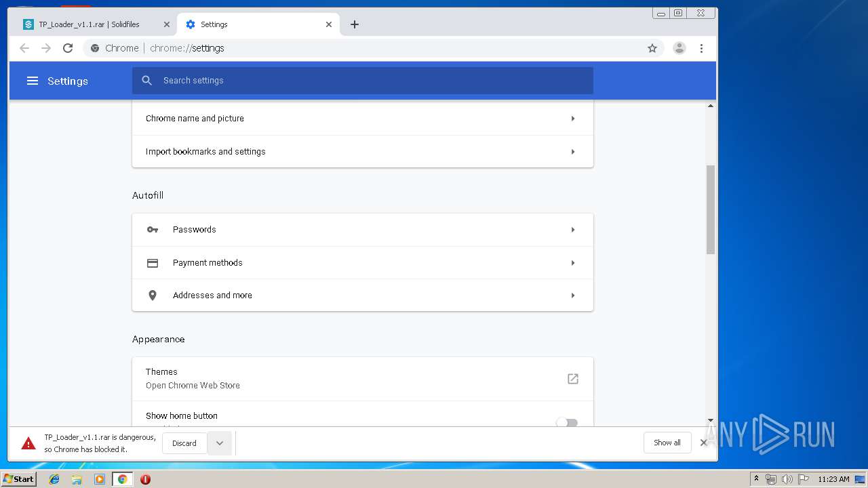868x488 pixels.
Task: Click the settings page scrollbar thumb
Action: pos(711,209)
